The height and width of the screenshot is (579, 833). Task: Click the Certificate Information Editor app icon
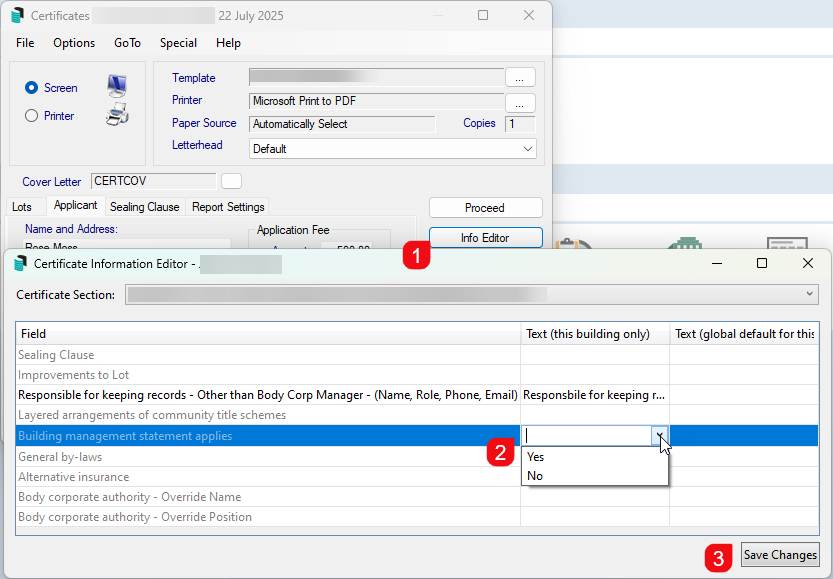coord(21,263)
